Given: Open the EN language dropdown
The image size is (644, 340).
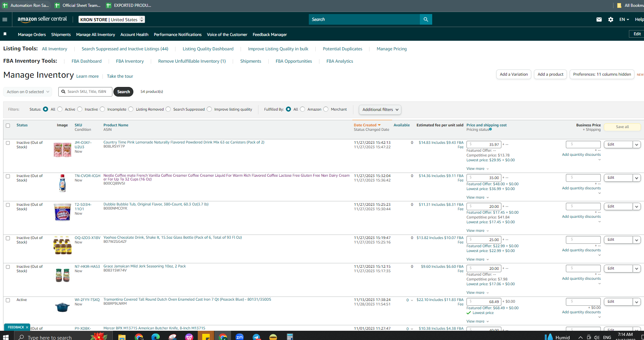Looking at the screenshot, I should pyautogui.click(x=624, y=20).
